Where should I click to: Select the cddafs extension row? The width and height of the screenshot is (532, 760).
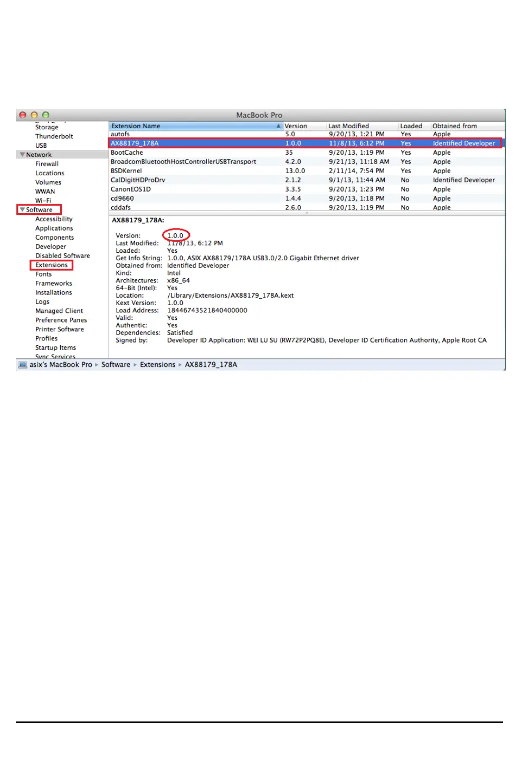(307, 207)
